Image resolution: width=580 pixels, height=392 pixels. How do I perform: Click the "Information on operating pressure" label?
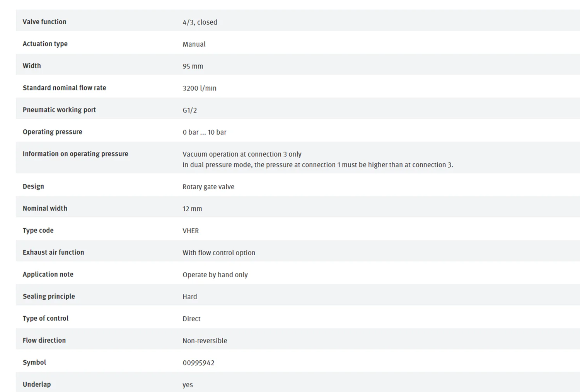[x=75, y=154]
